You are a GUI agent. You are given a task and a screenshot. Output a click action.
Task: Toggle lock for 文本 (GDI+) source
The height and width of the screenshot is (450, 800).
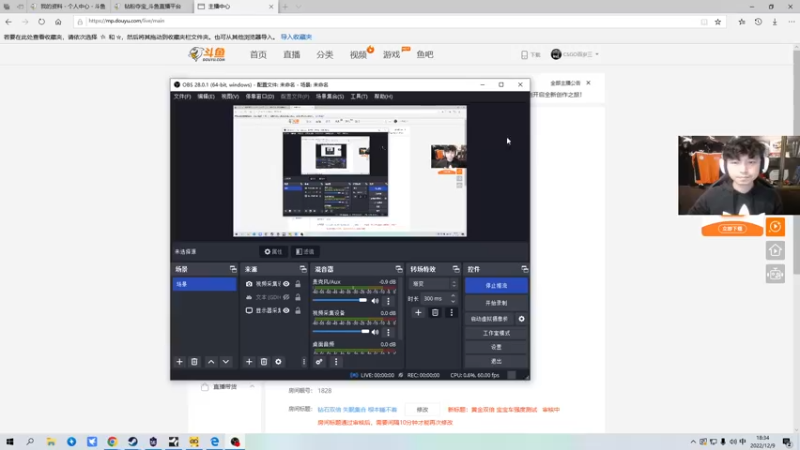point(298,297)
